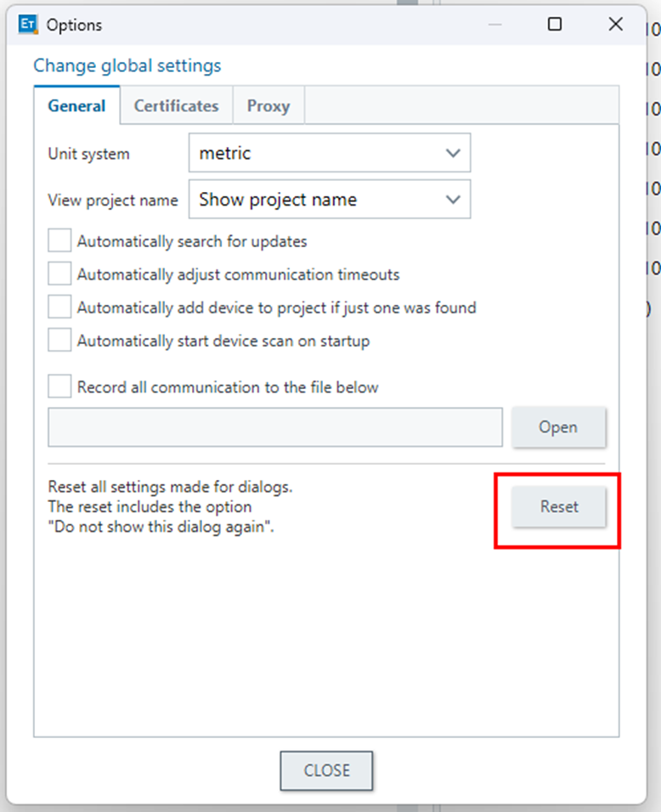Image resolution: width=661 pixels, height=812 pixels.
Task: Expand the View project name chevron arrow
Action: tap(453, 200)
